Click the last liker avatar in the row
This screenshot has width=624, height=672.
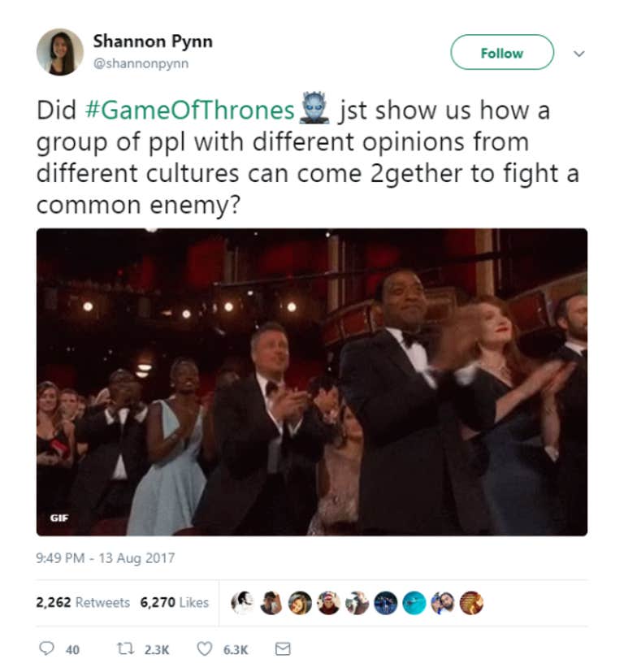coord(471,603)
